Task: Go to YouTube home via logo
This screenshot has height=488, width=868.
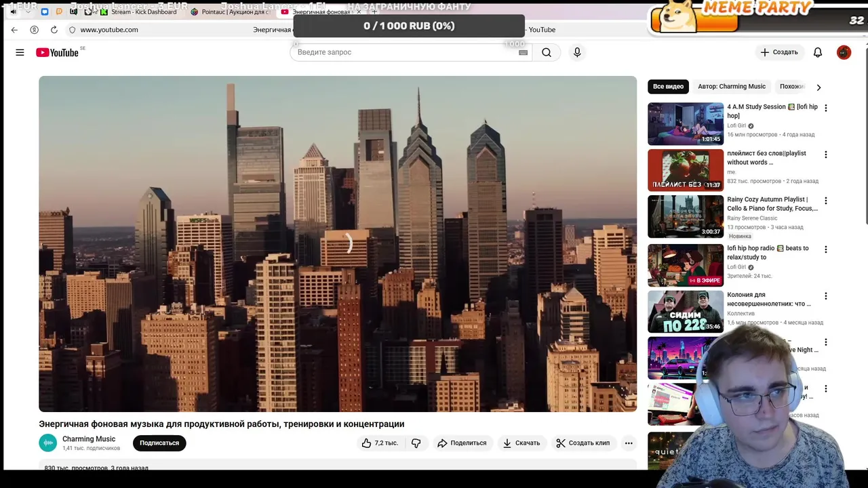Action: click(x=58, y=52)
